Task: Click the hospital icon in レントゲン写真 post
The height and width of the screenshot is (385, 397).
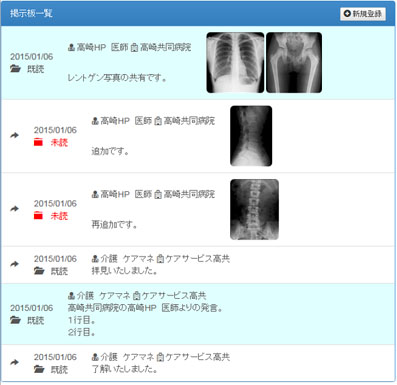Action: (x=134, y=48)
